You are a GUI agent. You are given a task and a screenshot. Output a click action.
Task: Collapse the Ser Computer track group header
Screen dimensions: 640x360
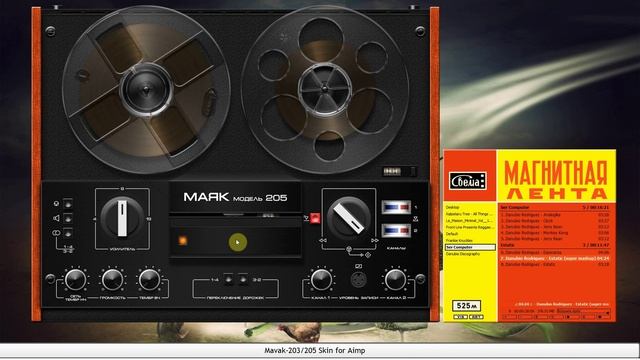click(555, 207)
